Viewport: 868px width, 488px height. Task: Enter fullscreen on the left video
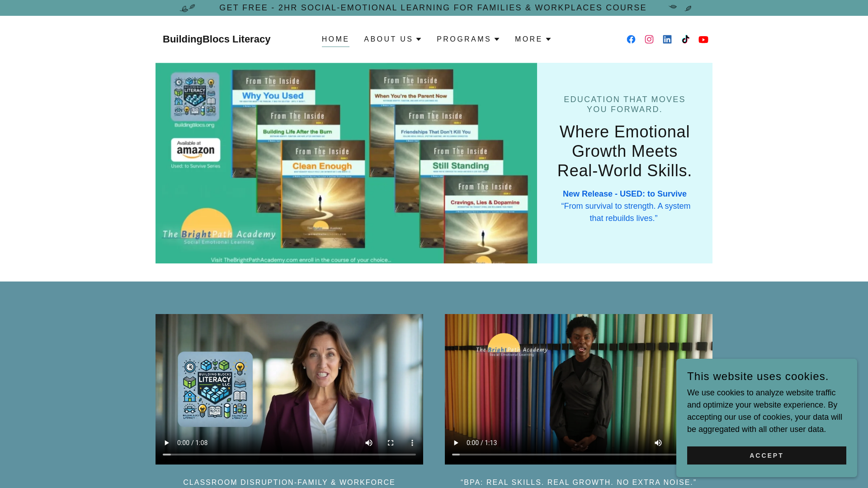391,443
